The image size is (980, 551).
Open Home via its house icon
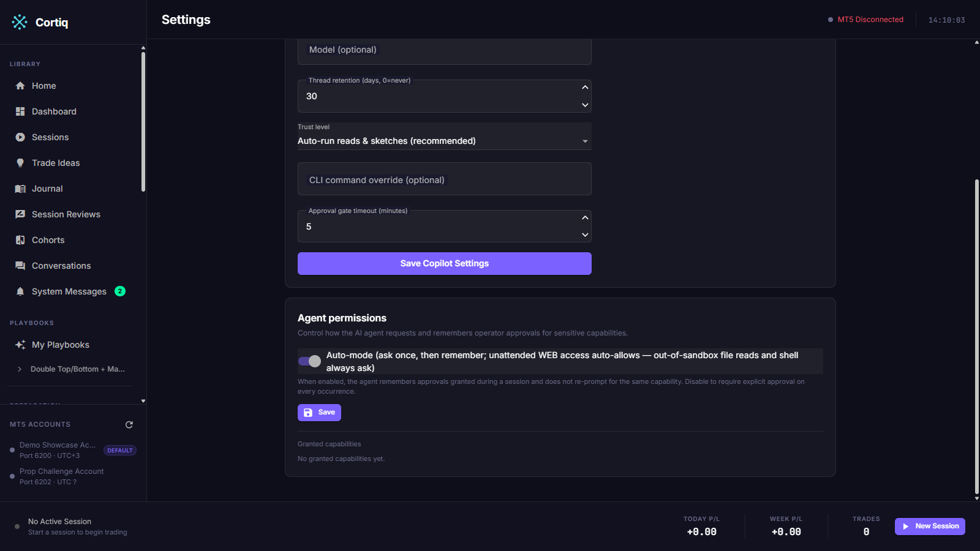pos(20,86)
